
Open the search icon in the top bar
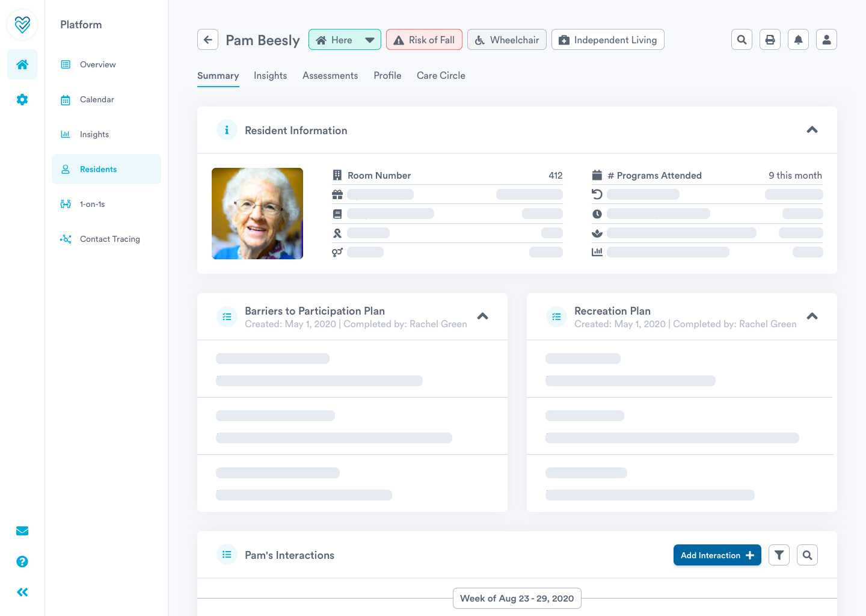click(x=742, y=39)
